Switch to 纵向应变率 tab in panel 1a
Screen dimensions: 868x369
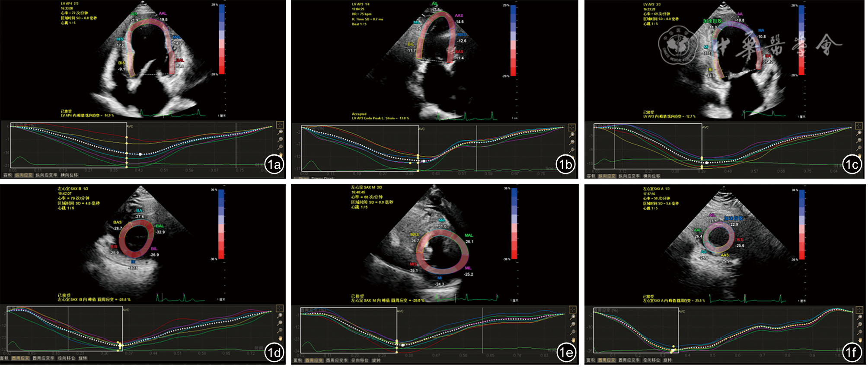(46, 175)
